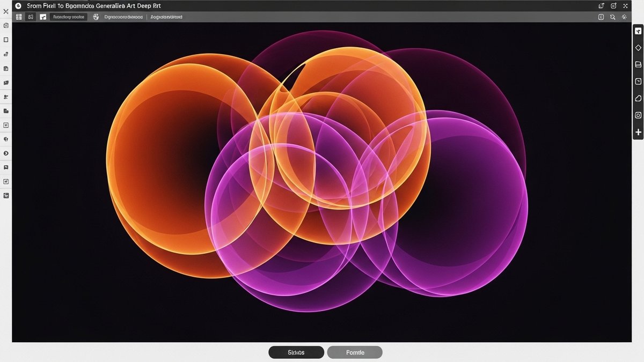644x362 pixels.
Task: Click the plus button below the right toolbar
Action: (638, 132)
